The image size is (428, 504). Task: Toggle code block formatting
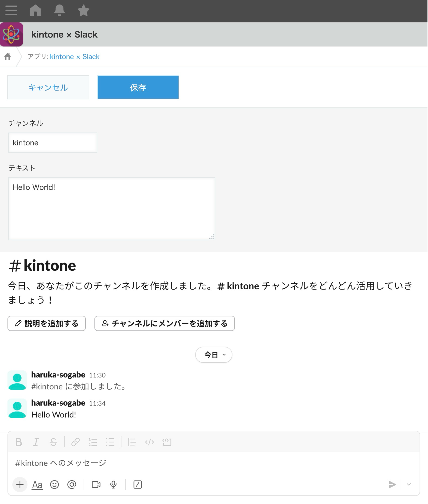point(167,442)
